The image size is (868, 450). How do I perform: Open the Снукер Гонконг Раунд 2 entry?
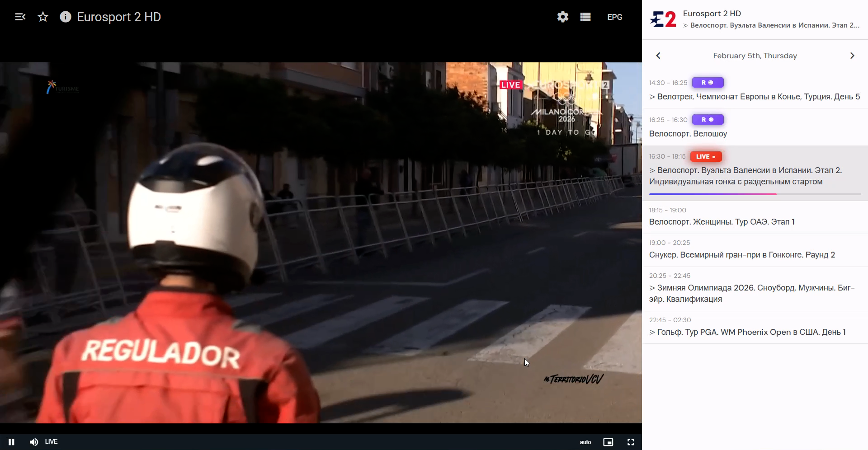(x=755, y=250)
